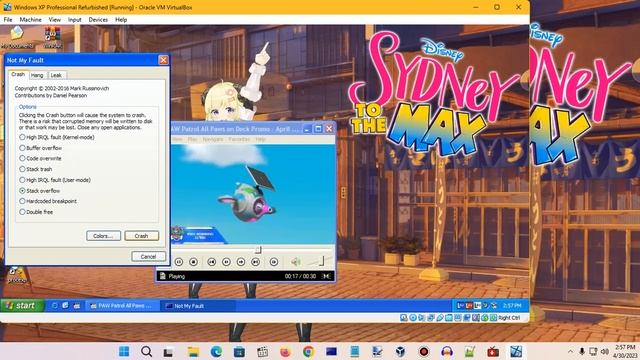The image size is (640, 360).
Task: Switch to the Leak tab
Action: pos(56,75)
